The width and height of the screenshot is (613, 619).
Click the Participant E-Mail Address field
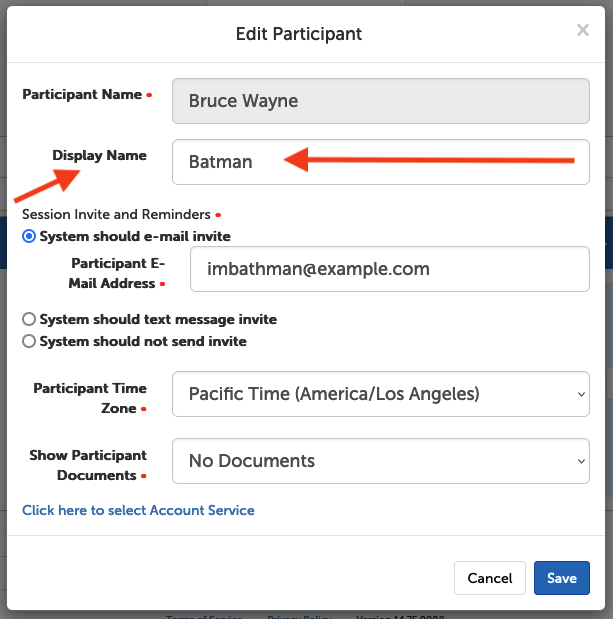389,269
